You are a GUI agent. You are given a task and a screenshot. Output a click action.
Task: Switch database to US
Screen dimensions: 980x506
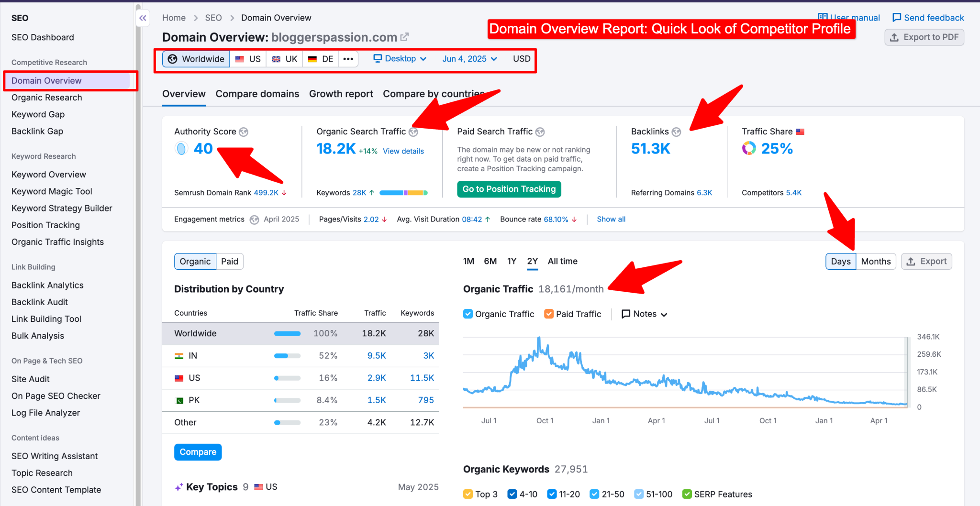point(248,59)
